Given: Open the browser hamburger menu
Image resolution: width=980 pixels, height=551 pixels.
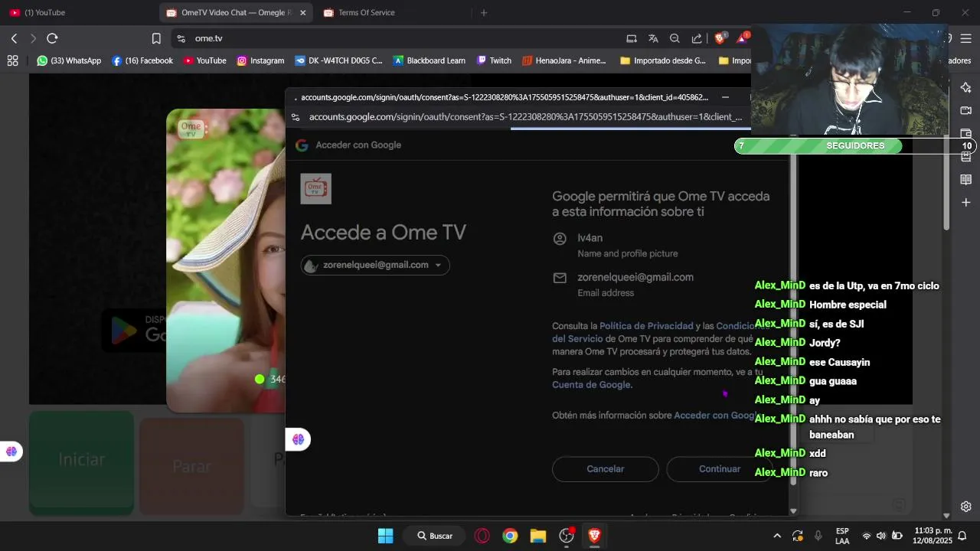Looking at the screenshot, I should click(965, 38).
